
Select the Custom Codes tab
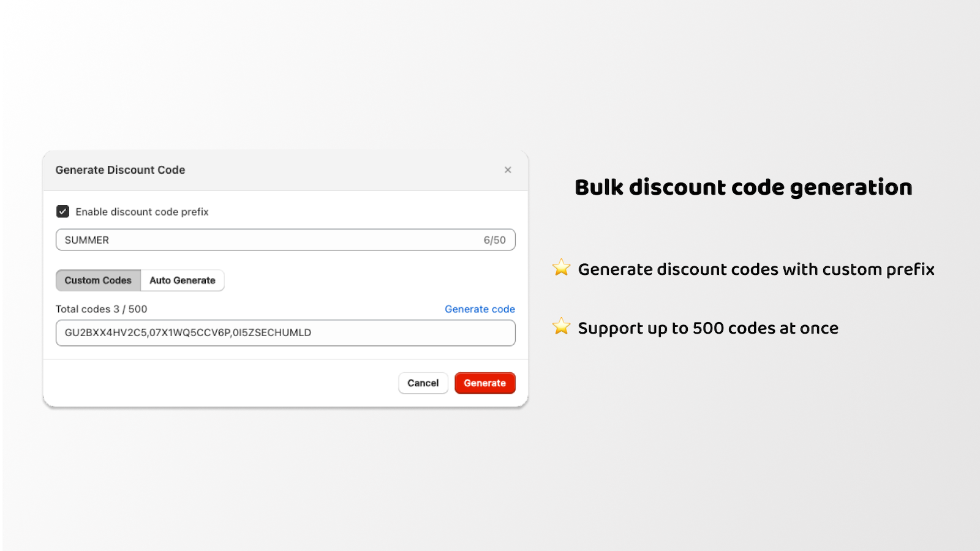(98, 280)
